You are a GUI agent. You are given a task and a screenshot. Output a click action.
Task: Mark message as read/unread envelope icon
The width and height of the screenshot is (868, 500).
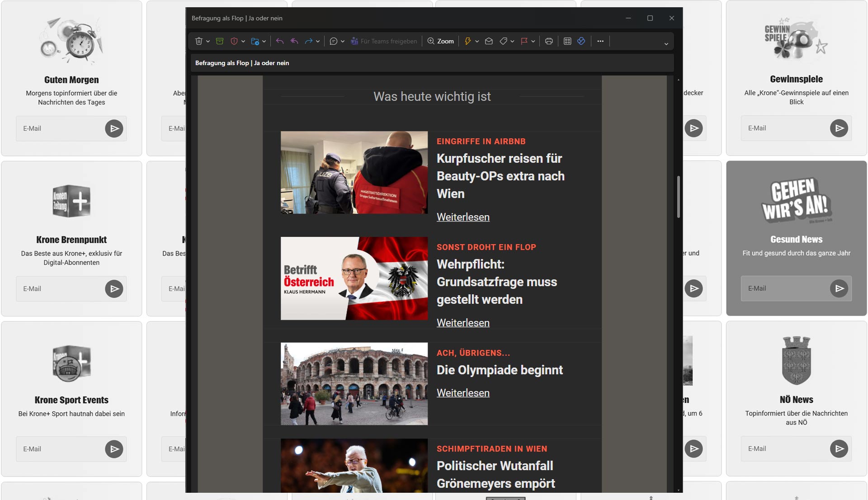tap(489, 41)
